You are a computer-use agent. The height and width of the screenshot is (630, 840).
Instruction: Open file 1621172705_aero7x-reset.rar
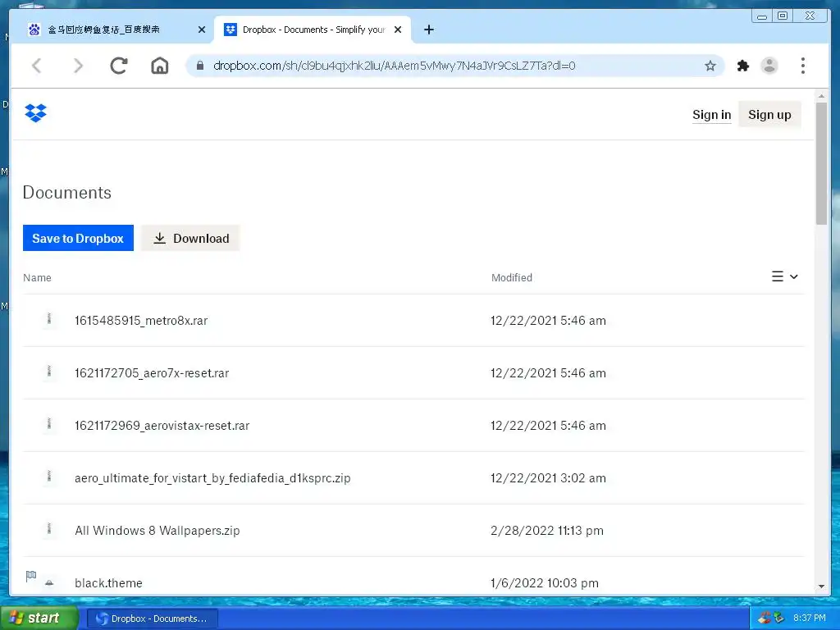pyautogui.click(x=152, y=373)
